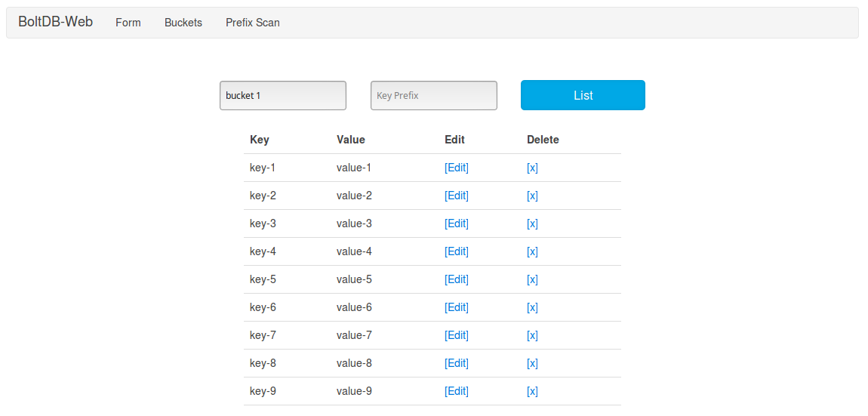Select the Edit link for key-5
This screenshot has width=868, height=416.
(x=457, y=279)
